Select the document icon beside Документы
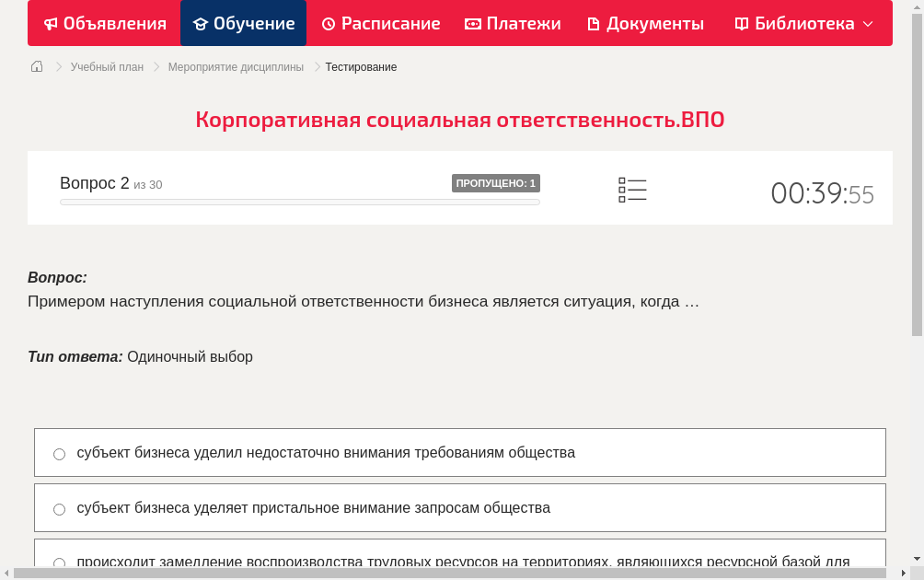 click(x=595, y=23)
